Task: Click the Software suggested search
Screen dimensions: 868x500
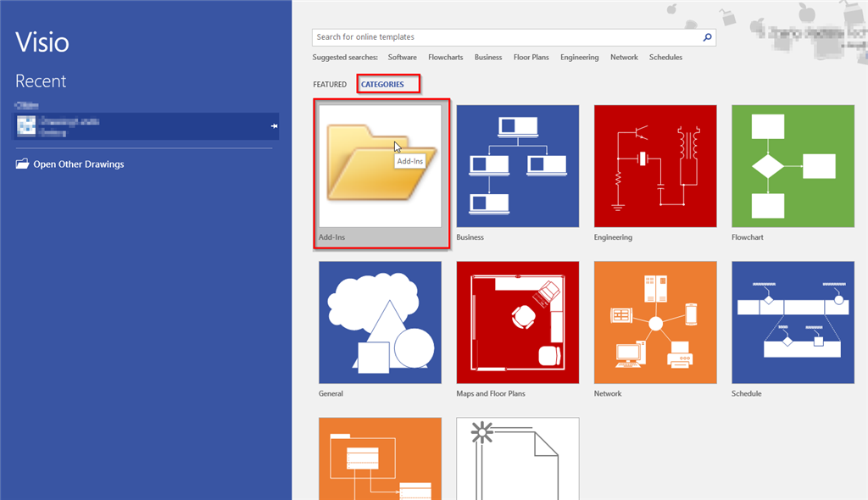Action: (x=403, y=57)
